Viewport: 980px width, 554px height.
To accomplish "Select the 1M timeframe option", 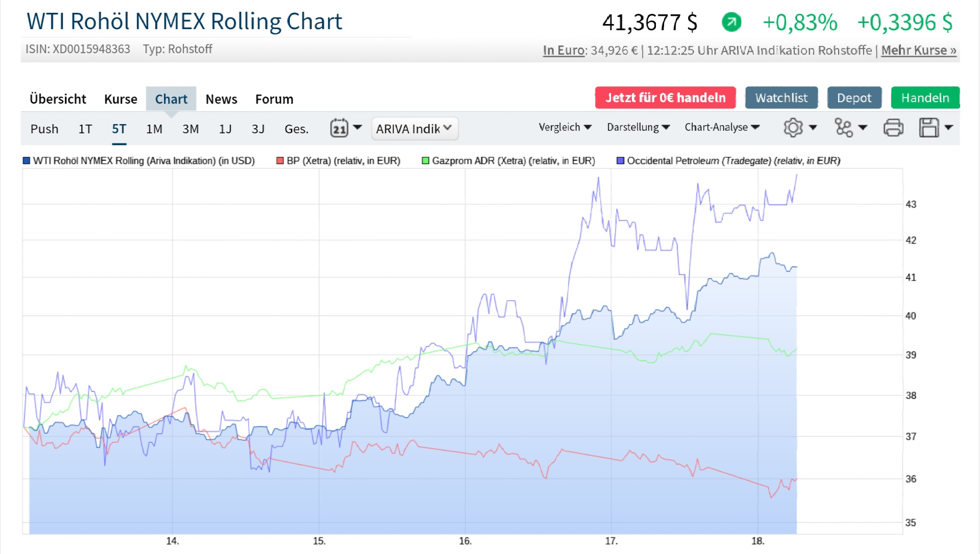I will tap(153, 129).
